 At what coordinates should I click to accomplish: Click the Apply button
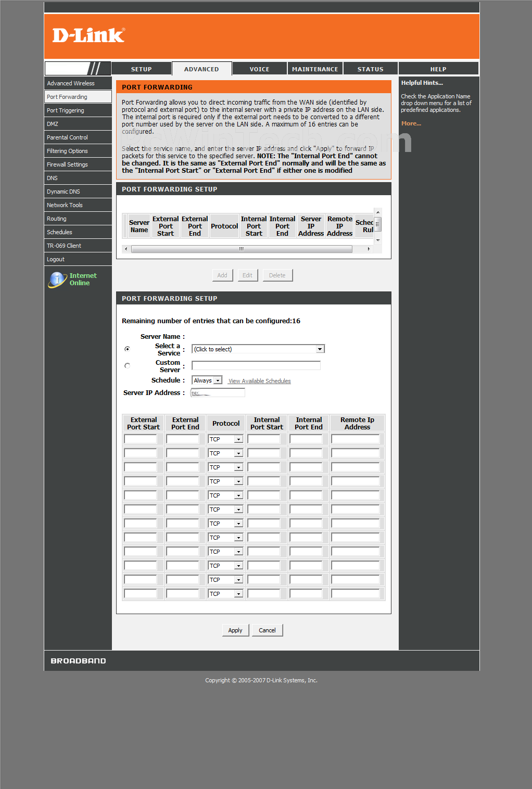click(235, 630)
